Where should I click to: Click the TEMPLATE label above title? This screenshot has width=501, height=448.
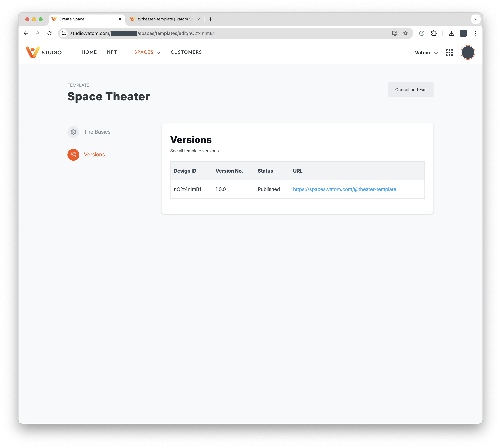coord(78,85)
